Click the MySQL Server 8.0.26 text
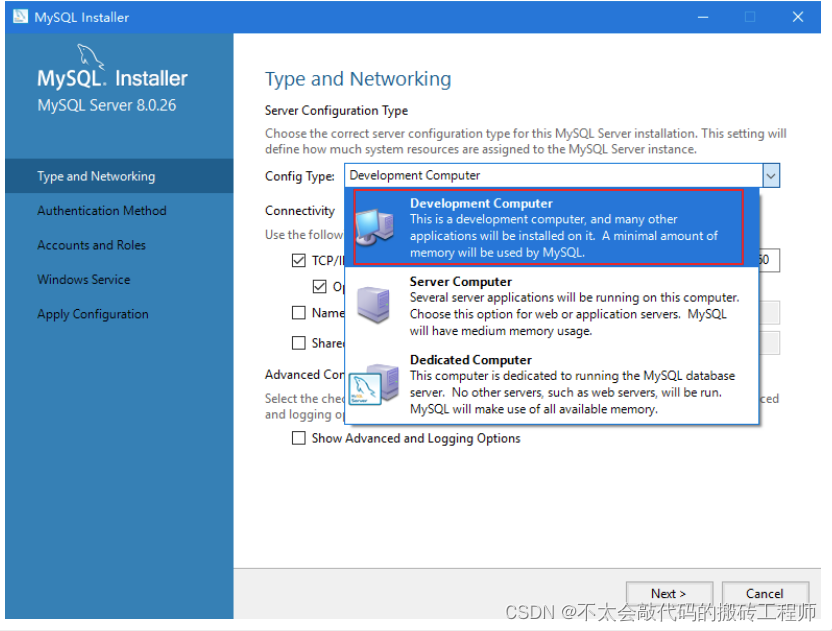This screenshot has width=832, height=631. tap(107, 105)
